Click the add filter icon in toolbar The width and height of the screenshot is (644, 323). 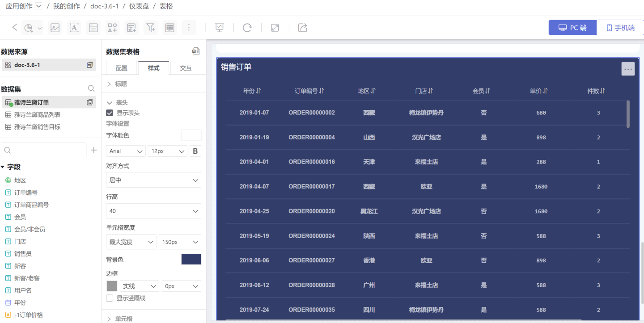click(x=151, y=28)
